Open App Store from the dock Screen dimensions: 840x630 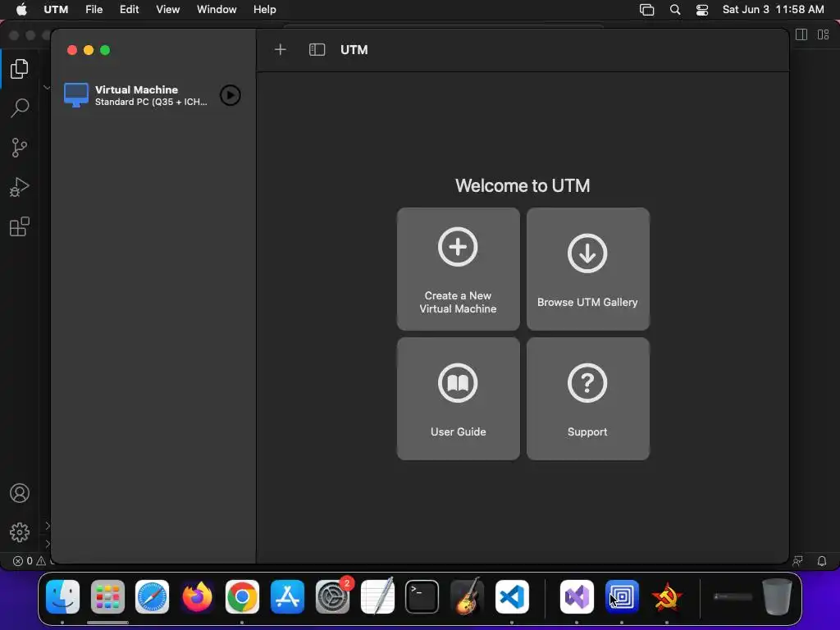pyautogui.click(x=287, y=597)
